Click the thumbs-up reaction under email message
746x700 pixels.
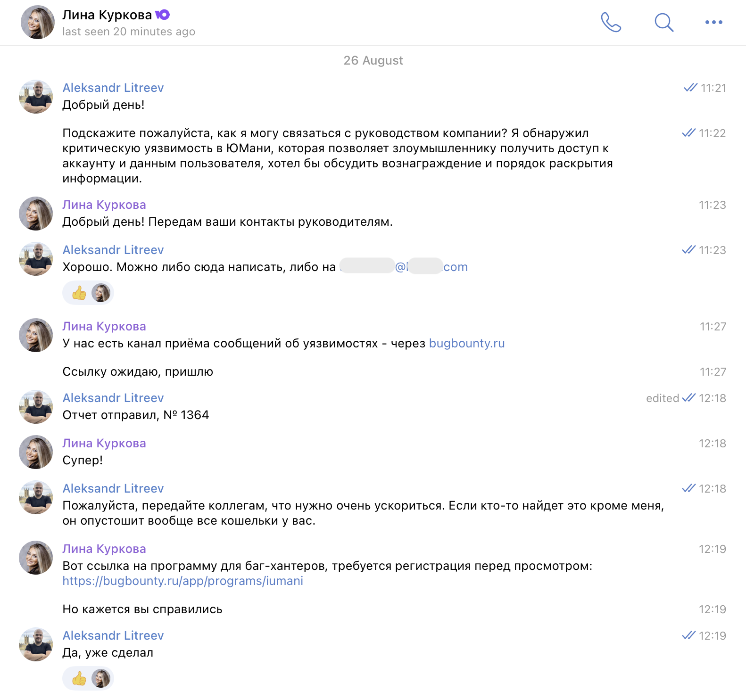(78, 292)
